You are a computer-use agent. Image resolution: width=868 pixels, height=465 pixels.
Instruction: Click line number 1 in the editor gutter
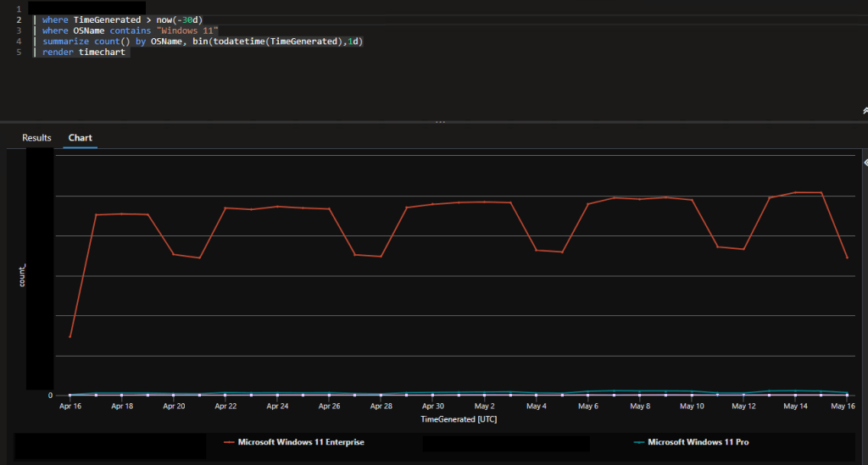point(19,8)
